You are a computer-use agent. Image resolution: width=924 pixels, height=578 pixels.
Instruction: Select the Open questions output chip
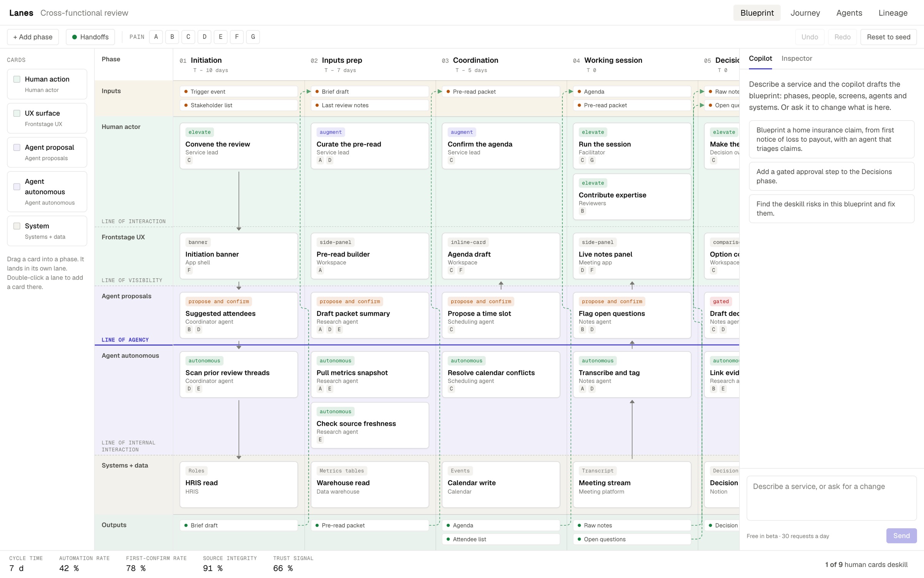tap(632, 539)
